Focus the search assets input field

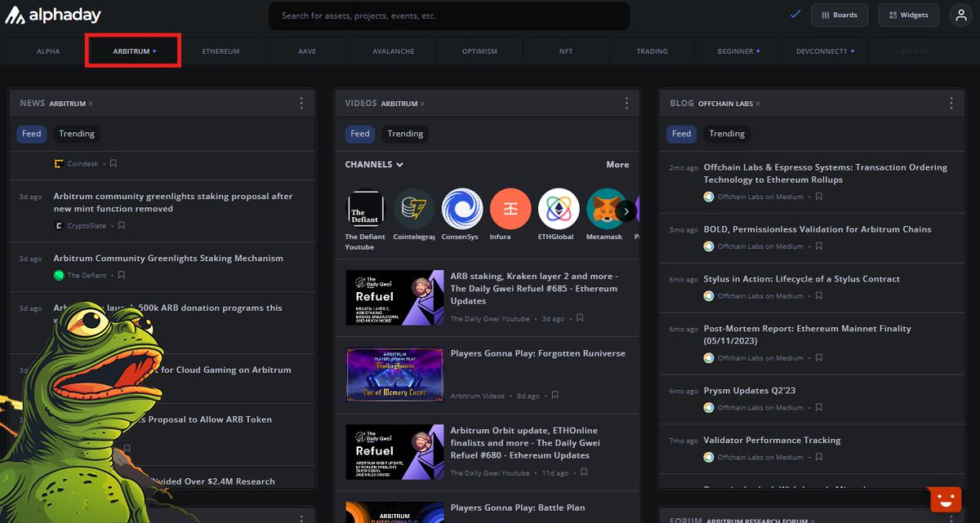[449, 16]
